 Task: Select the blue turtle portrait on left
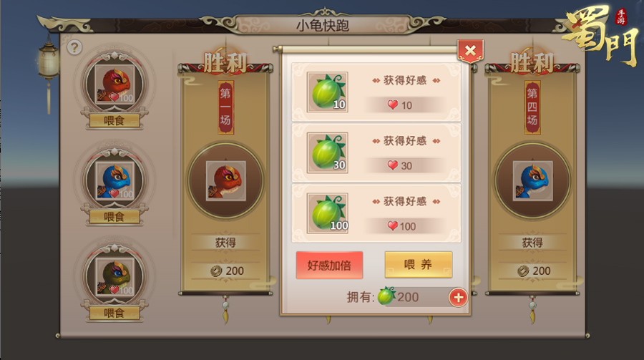click(x=115, y=180)
